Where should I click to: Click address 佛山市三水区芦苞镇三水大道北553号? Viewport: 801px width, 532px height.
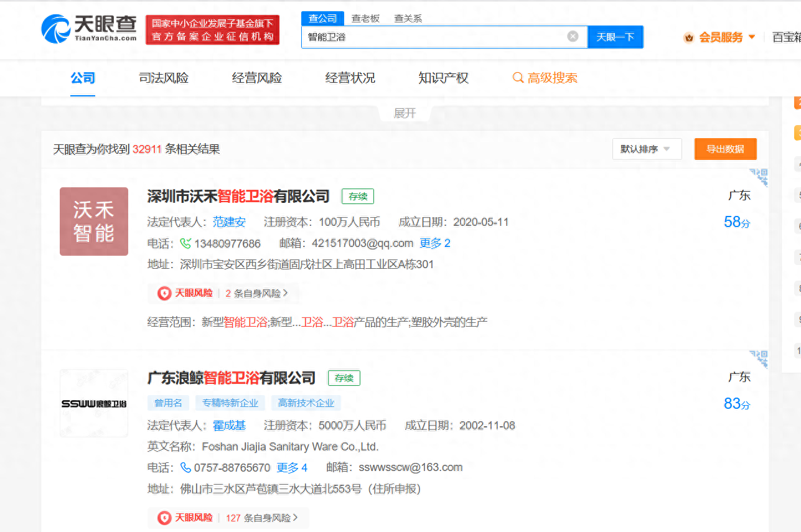(271, 489)
